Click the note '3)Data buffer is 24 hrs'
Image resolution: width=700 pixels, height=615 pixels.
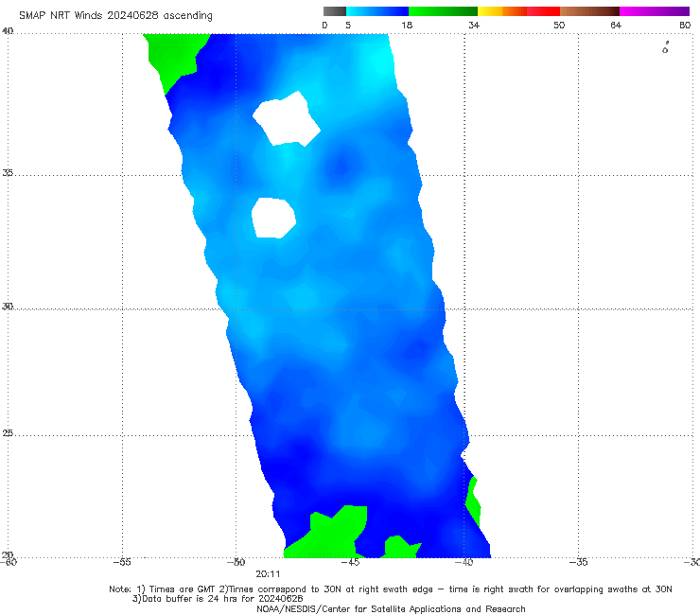(218, 599)
